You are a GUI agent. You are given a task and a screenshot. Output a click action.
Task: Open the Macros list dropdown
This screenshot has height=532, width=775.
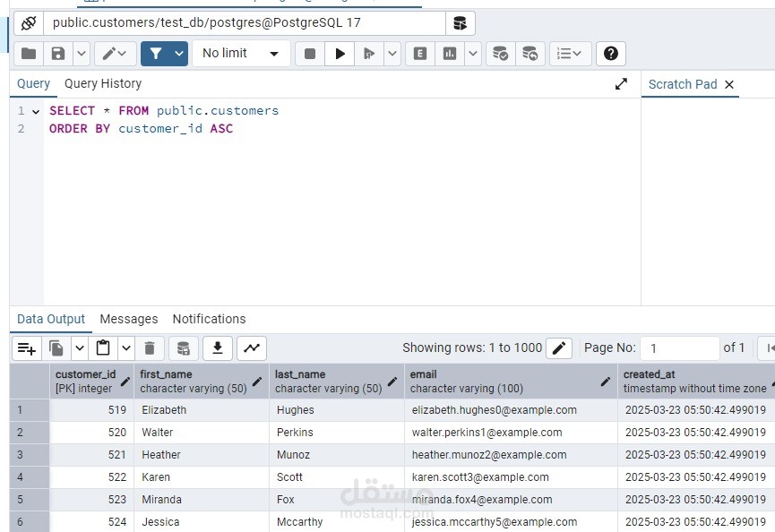(571, 54)
